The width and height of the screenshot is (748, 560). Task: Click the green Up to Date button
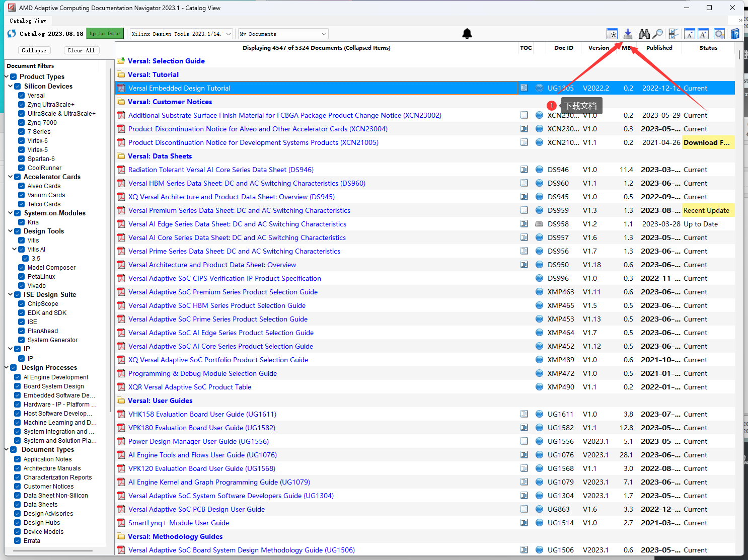click(105, 34)
